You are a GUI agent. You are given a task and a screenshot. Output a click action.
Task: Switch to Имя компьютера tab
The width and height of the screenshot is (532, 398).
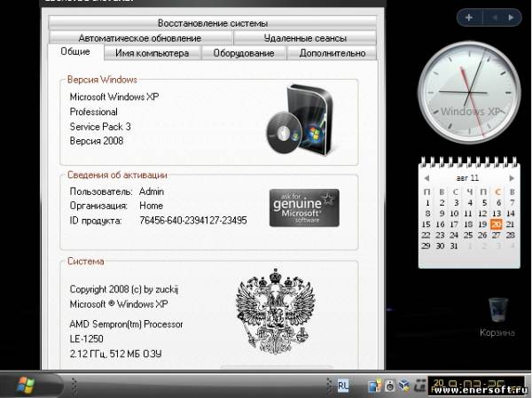(x=152, y=53)
